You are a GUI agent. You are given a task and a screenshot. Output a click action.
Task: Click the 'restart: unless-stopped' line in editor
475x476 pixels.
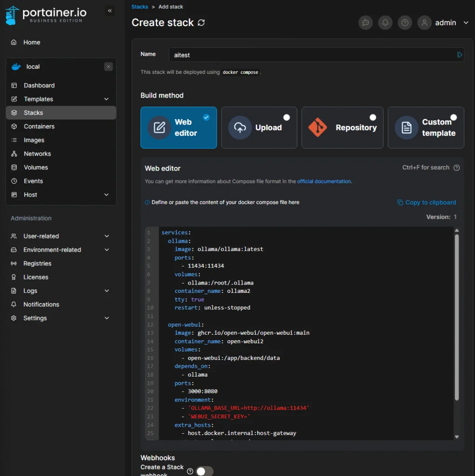pyautogui.click(x=212, y=308)
